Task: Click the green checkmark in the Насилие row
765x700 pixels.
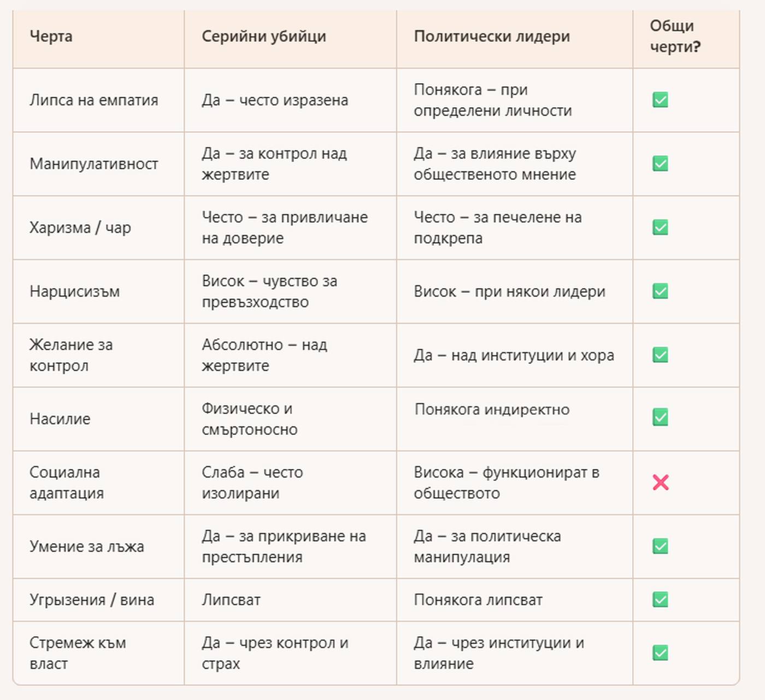Action: click(660, 417)
